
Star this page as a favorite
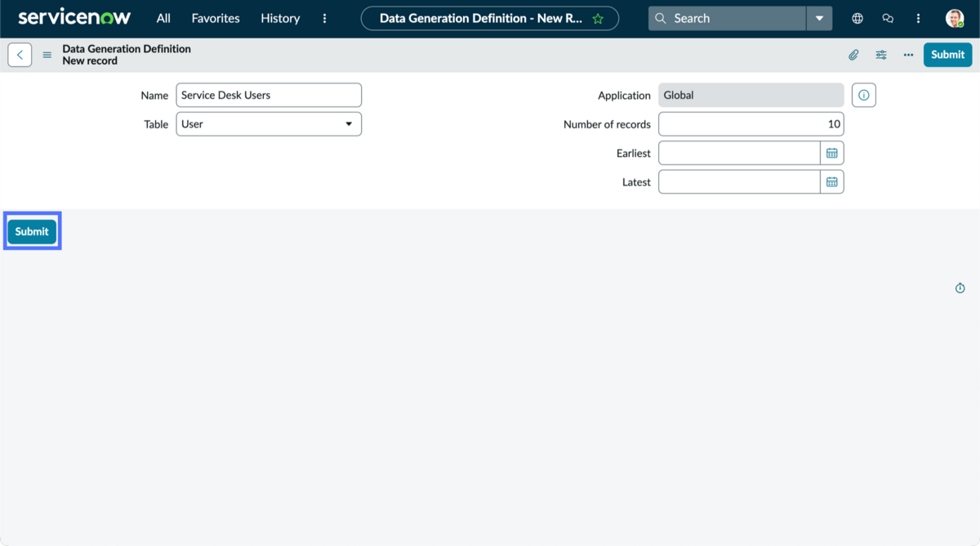[598, 18]
